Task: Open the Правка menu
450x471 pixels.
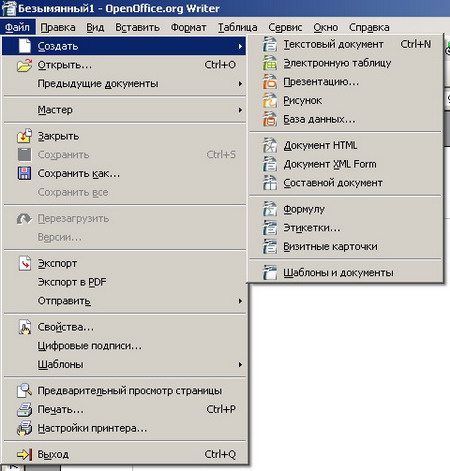Action: 58,27
